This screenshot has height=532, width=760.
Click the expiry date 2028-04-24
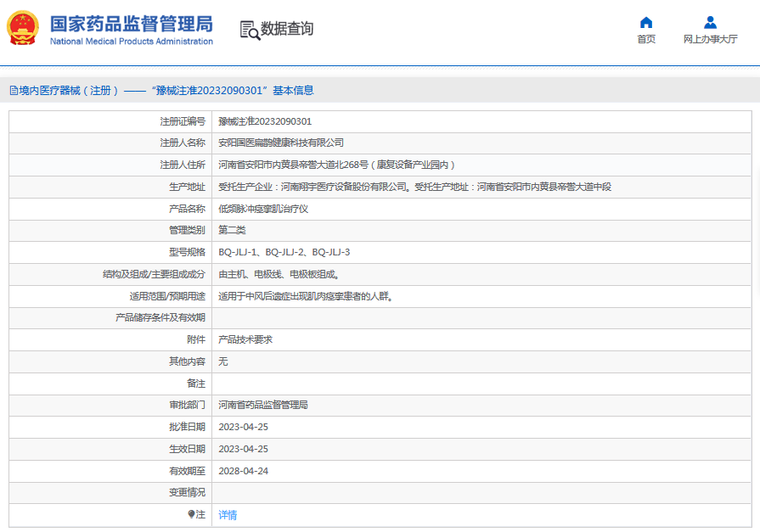point(243,471)
